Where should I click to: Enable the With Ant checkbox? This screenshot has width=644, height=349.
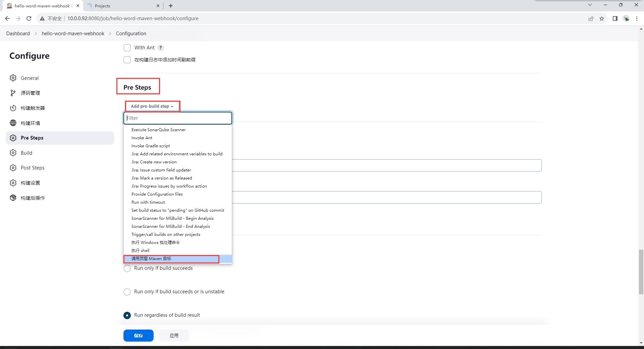(127, 48)
